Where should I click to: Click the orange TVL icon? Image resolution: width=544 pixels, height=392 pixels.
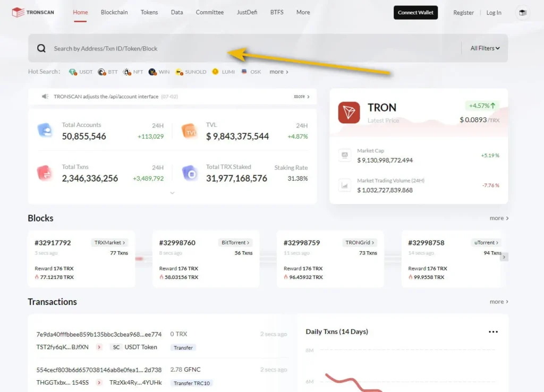coord(190,131)
